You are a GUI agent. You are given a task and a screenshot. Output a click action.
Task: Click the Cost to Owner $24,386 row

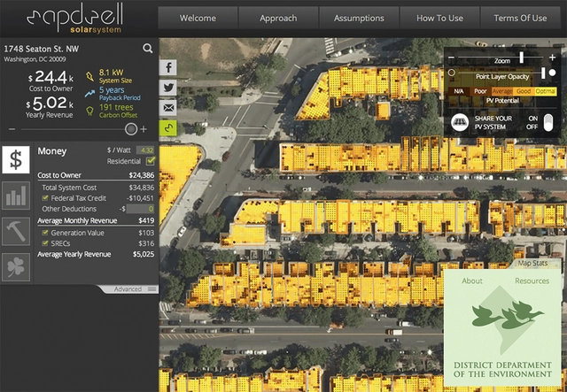[96, 175]
